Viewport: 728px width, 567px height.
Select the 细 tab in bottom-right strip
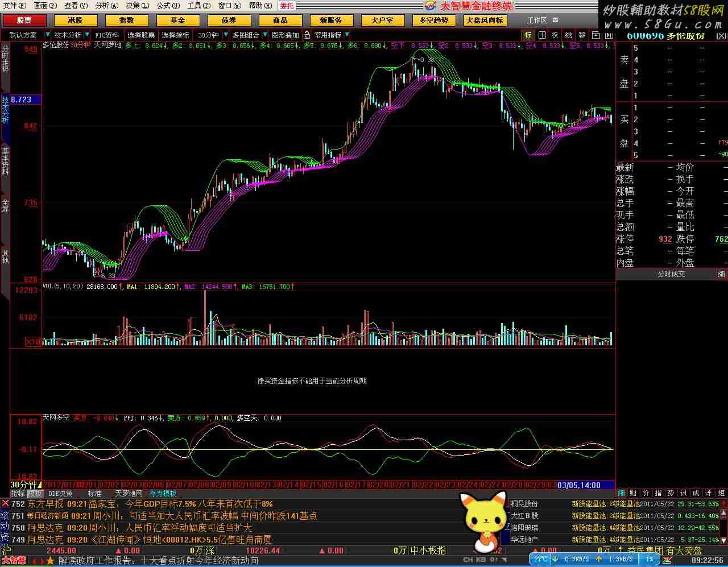[x=622, y=493]
